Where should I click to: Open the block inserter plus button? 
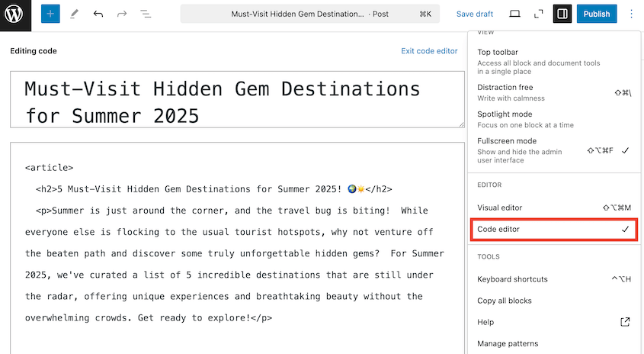click(50, 14)
